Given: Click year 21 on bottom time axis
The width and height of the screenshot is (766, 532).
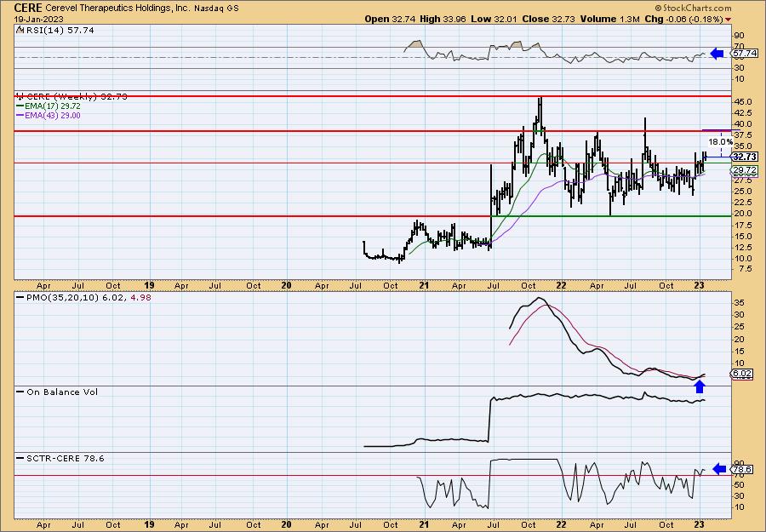Looking at the screenshot, I should click(424, 524).
